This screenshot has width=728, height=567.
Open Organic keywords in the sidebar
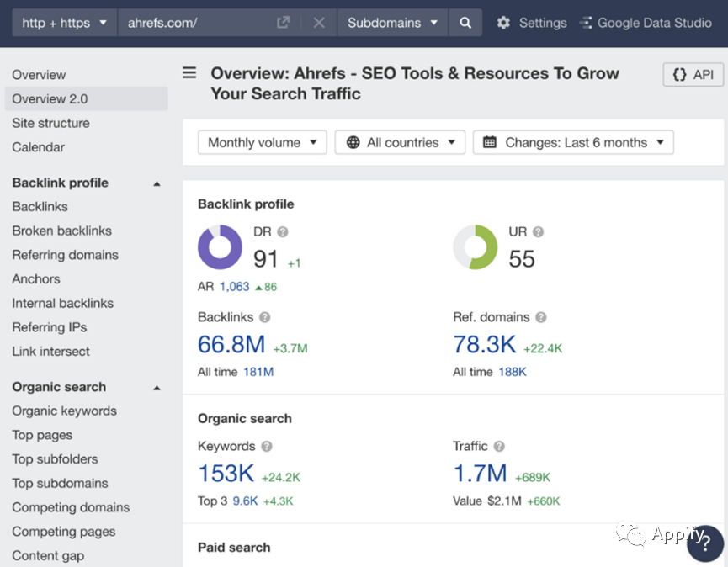pyautogui.click(x=64, y=411)
